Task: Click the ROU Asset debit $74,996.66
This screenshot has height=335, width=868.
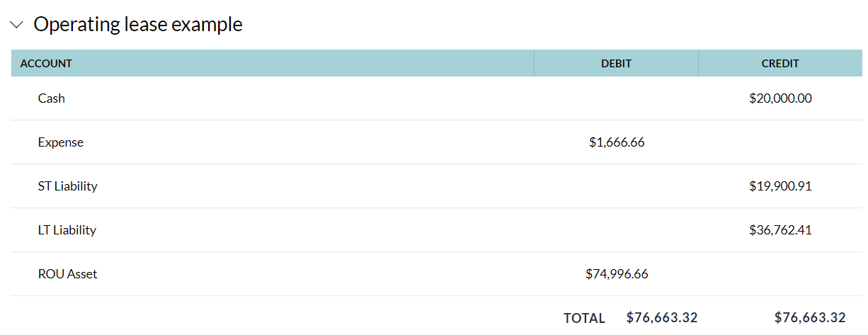Action: pyautogui.click(x=617, y=274)
